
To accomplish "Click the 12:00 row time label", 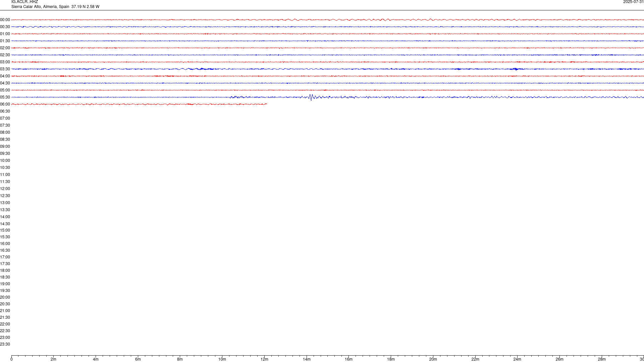I will (x=5, y=189).
